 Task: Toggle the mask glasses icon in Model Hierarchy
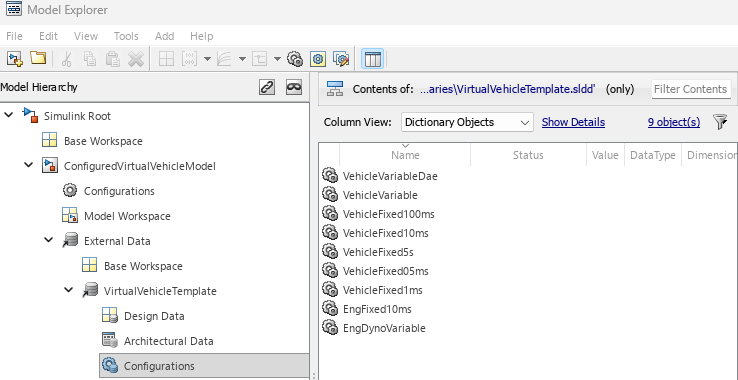coord(294,87)
